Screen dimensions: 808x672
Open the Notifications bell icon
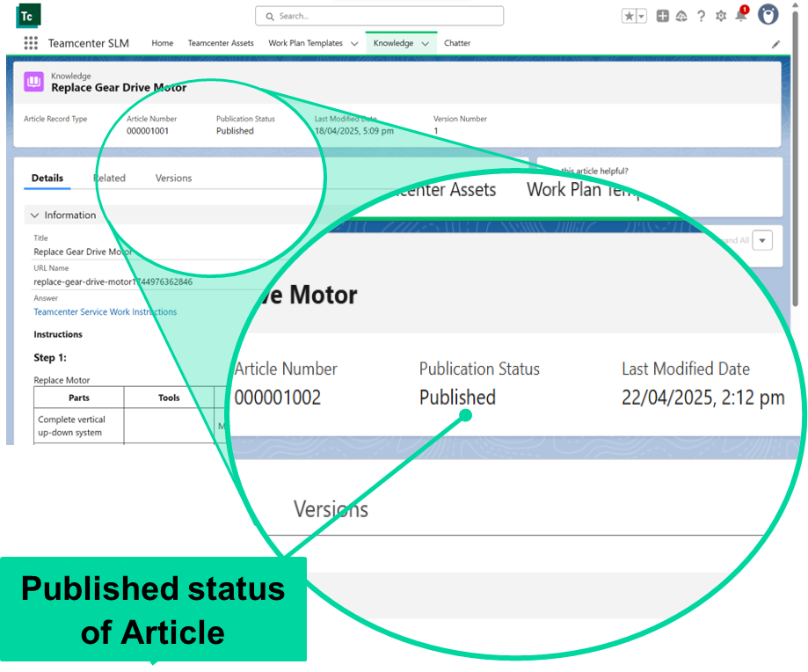point(741,16)
